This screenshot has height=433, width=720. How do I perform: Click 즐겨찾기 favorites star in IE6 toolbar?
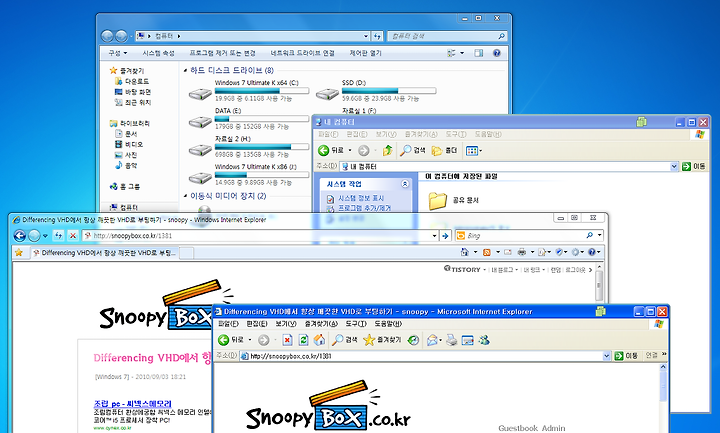[382, 340]
